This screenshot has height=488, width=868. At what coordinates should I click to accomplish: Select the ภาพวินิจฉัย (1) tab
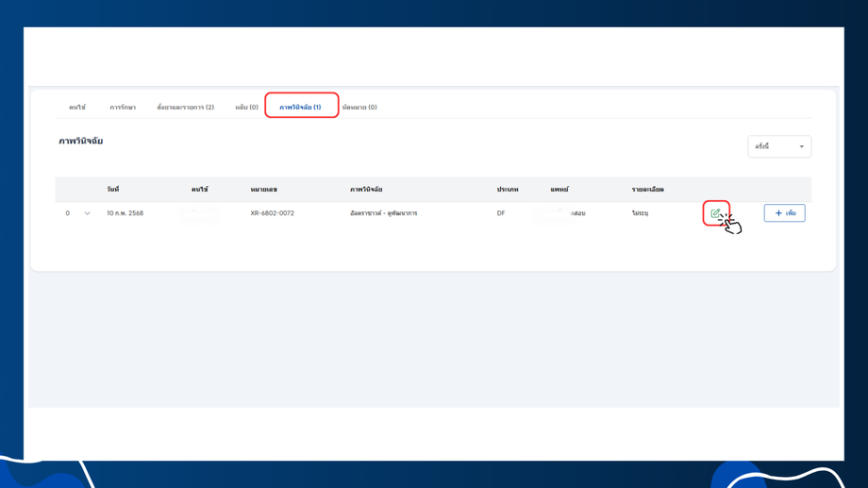(x=300, y=107)
